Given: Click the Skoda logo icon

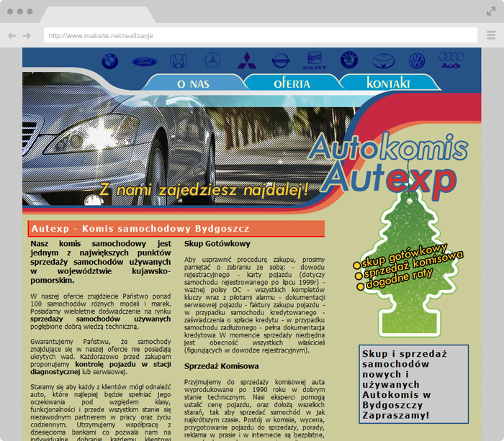Looking at the screenshot, I should click(x=349, y=60).
